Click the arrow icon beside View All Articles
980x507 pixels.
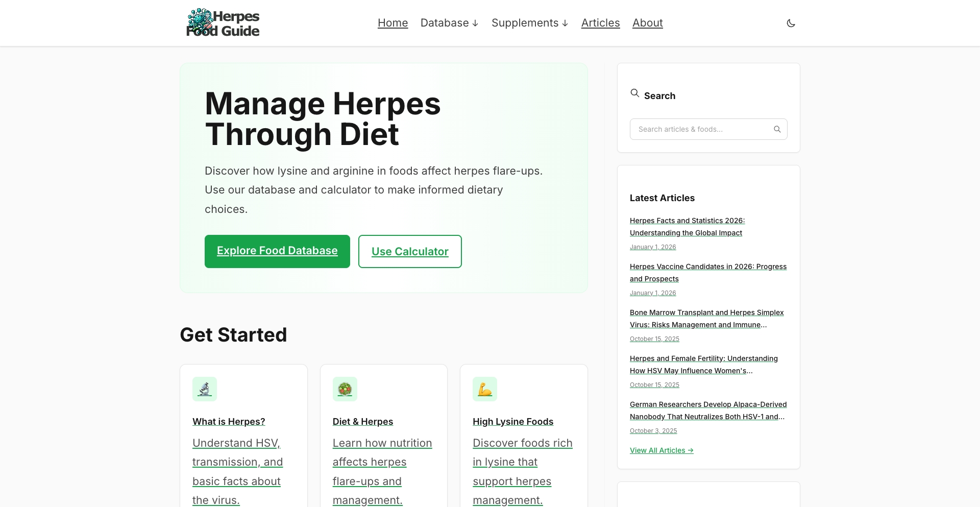pos(691,450)
